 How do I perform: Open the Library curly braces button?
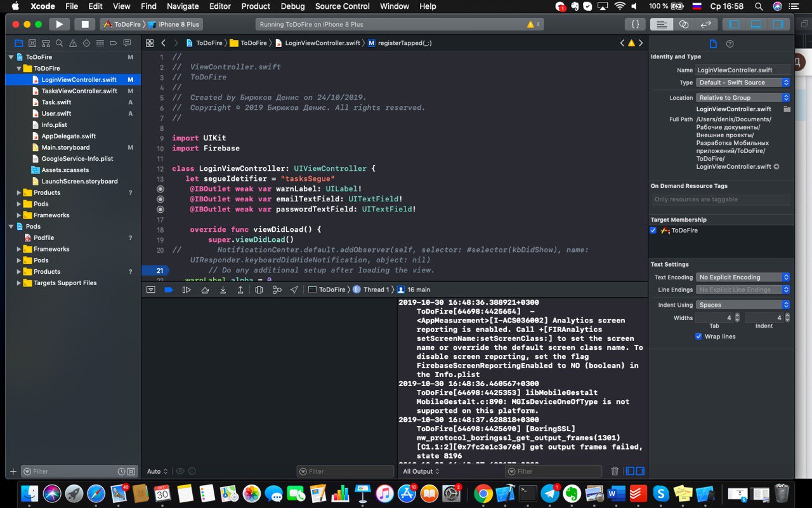click(x=635, y=24)
